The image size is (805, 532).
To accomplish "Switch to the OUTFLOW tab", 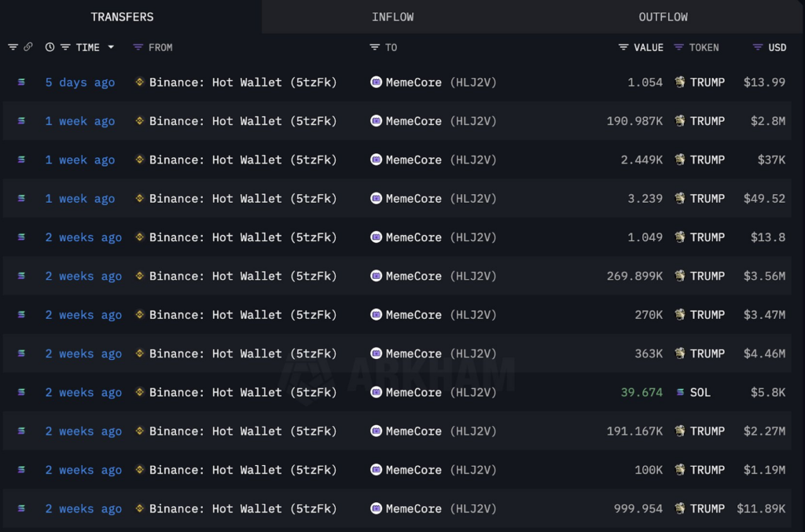I will [x=663, y=17].
